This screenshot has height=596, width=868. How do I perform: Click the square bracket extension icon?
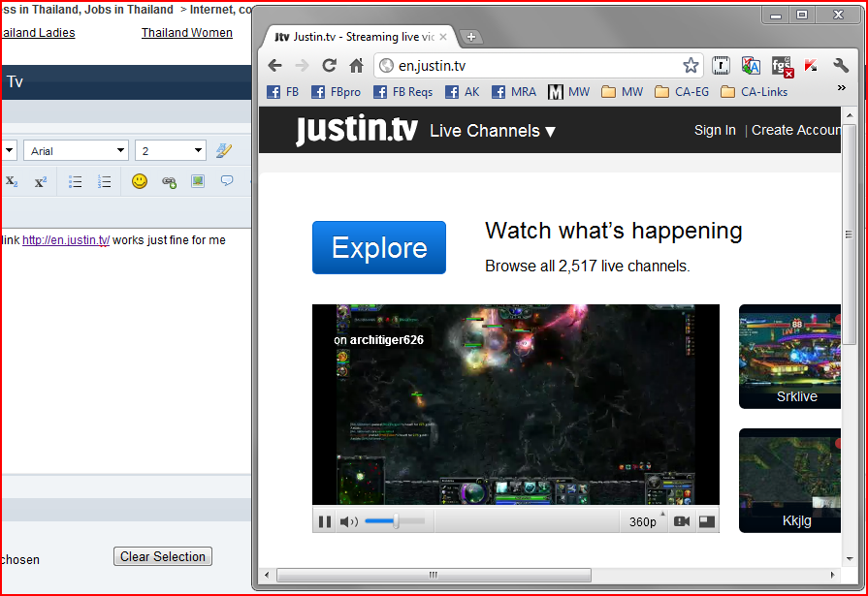click(721, 66)
